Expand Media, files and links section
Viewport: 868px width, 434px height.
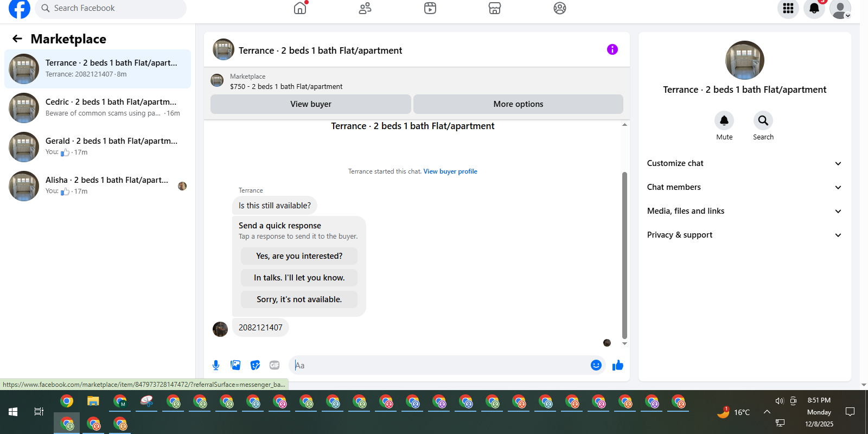coord(744,211)
